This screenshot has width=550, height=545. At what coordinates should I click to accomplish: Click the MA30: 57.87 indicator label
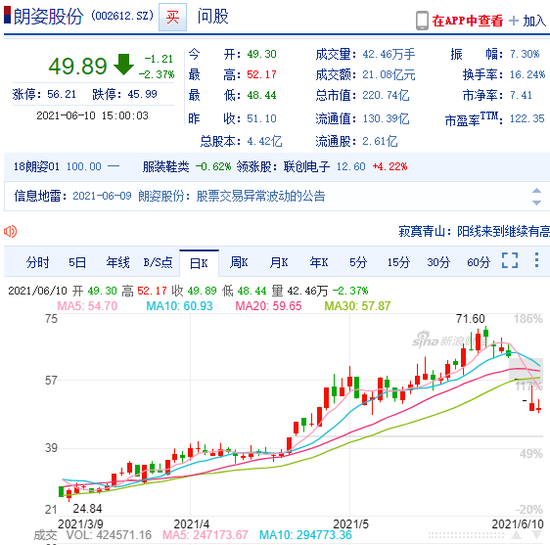357,306
